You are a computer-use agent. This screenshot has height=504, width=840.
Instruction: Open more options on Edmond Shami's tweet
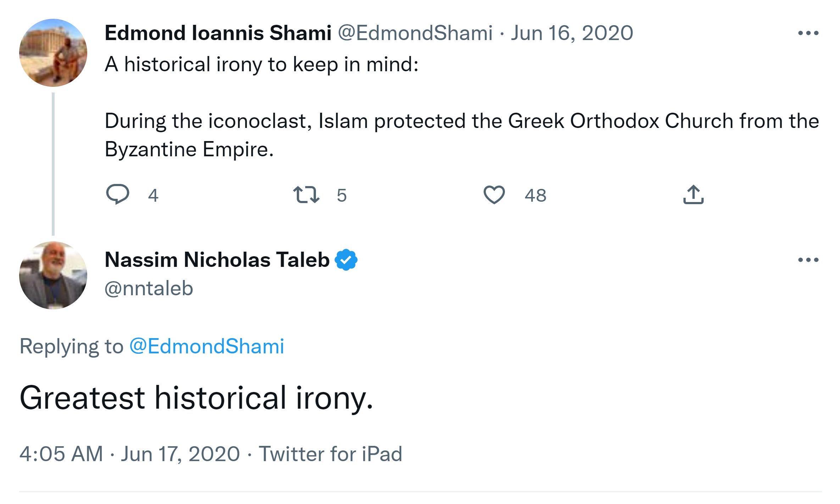tap(808, 33)
